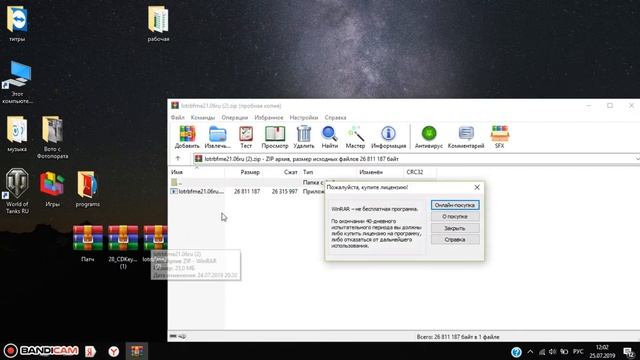Open the Файл menu
640x360 pixels.
tap(178, 118)
